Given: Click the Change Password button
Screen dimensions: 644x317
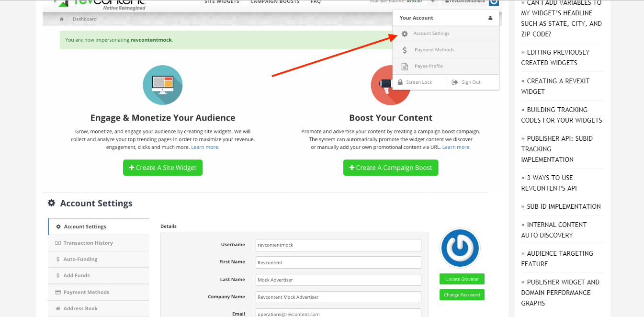Looking at the screenshot, I should pyautogui.click(x=462, y=295).
